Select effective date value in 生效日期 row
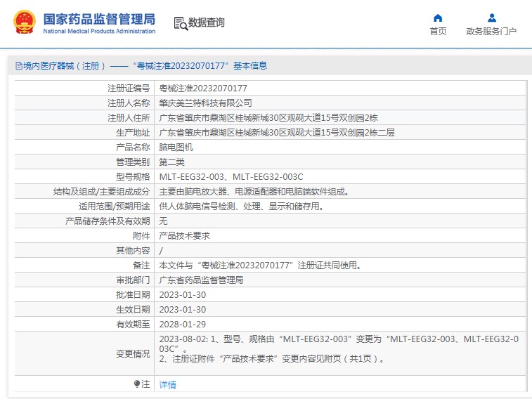Image resolution: width=532 pixels, height=399 pixels. click(183, 310)
